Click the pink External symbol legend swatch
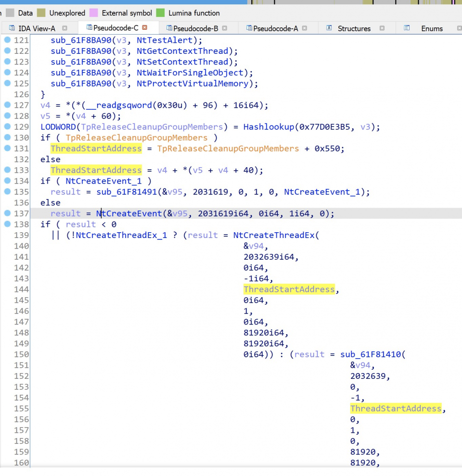The height and width of the screenshot is (476, 462). tap(94, 13)
